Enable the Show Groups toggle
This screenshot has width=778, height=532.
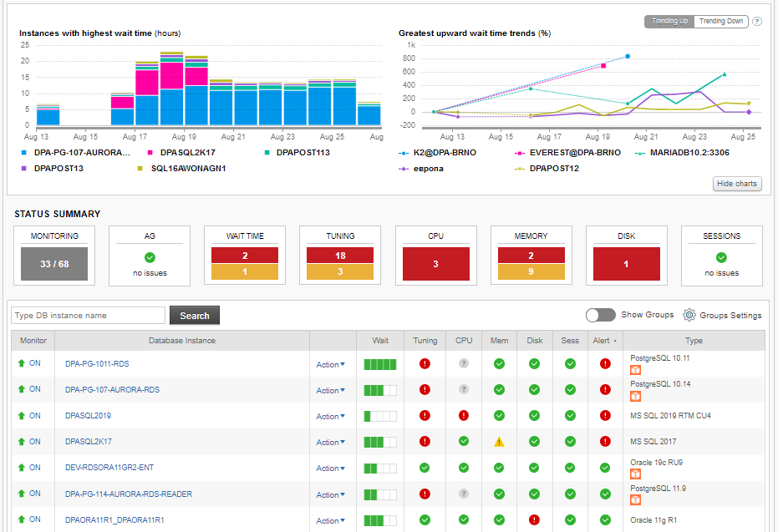601,315
